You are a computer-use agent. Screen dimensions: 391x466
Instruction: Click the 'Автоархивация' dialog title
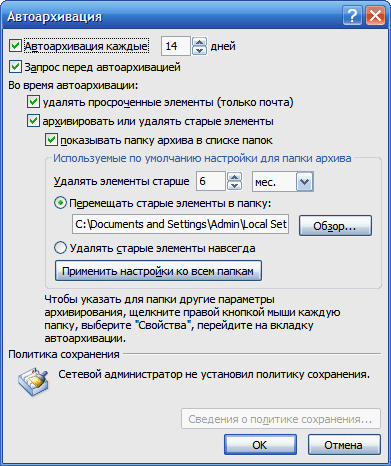point(55,16)
